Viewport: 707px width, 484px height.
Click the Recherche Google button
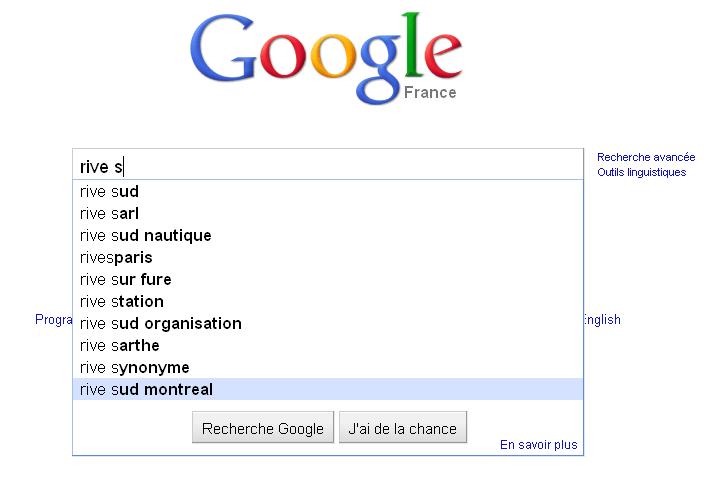click(263, 427)
